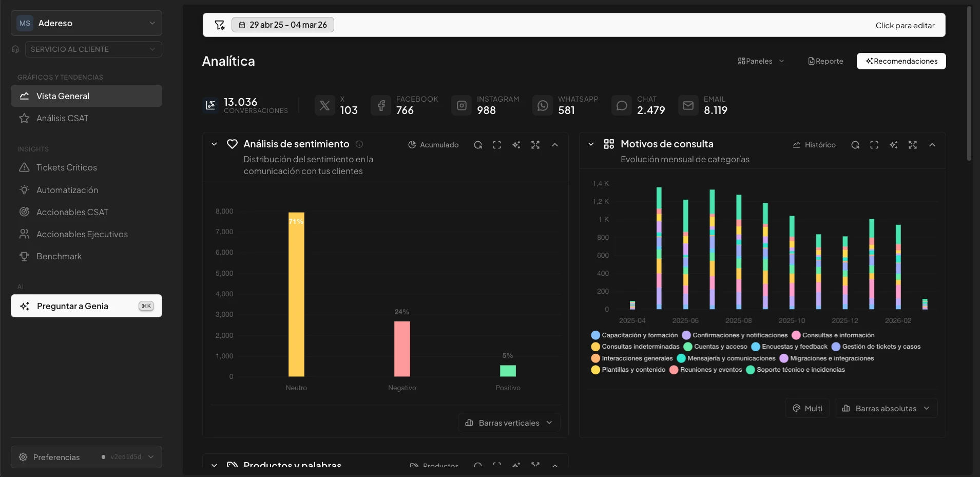The height and width of the screenshot is (477, 980).
Task: Click refresh icon in Análisis de sentimiento panel
Action: [x=478, y=145]
